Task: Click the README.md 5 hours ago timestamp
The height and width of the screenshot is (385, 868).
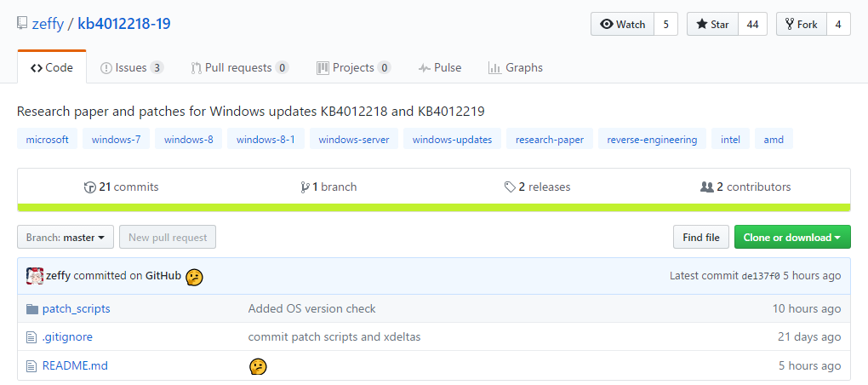Action: [810, 365]
